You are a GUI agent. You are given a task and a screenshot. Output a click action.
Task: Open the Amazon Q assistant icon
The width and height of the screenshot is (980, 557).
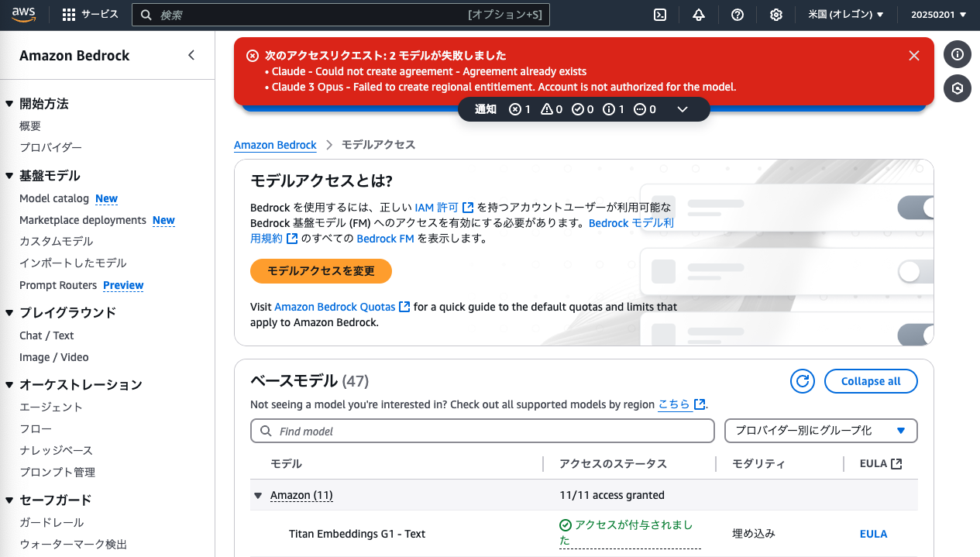[957, 88]
